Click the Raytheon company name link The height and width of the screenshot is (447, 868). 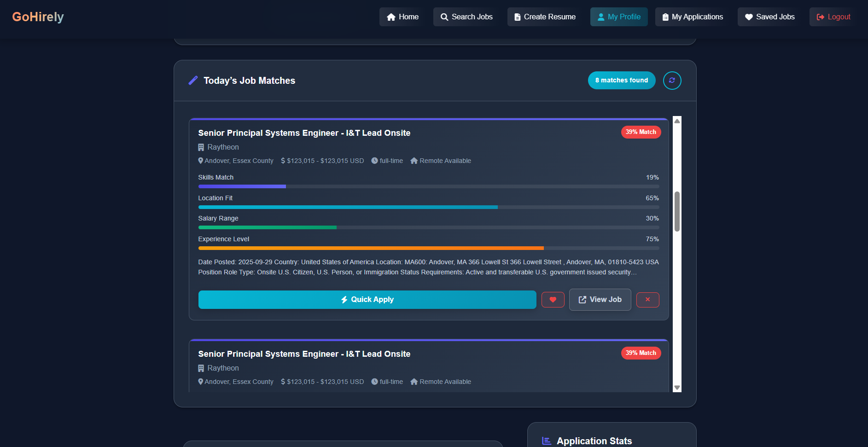(223, 147)
